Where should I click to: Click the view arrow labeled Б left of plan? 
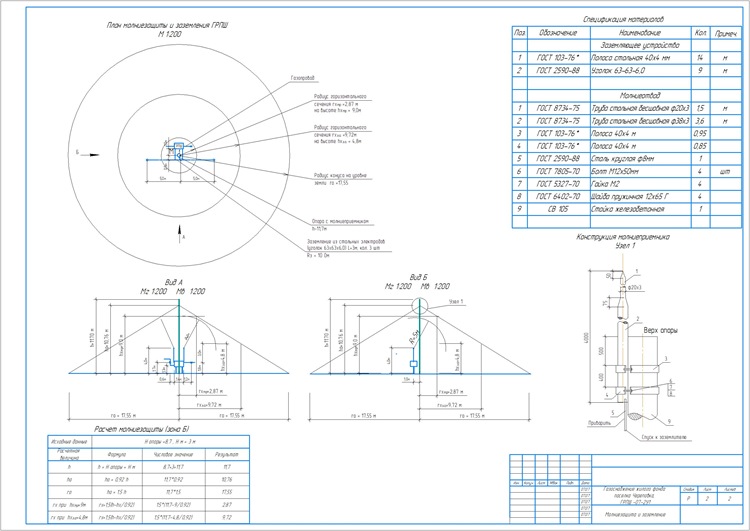88,154
